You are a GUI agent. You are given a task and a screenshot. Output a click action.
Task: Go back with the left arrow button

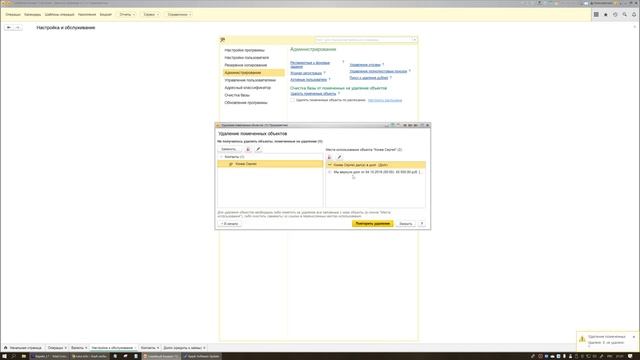[x=9, y=27]
